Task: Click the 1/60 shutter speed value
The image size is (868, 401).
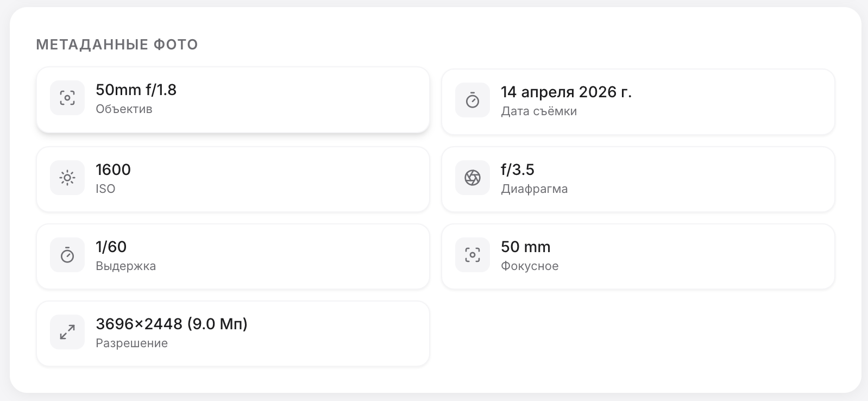Action: tap(111, 247)
